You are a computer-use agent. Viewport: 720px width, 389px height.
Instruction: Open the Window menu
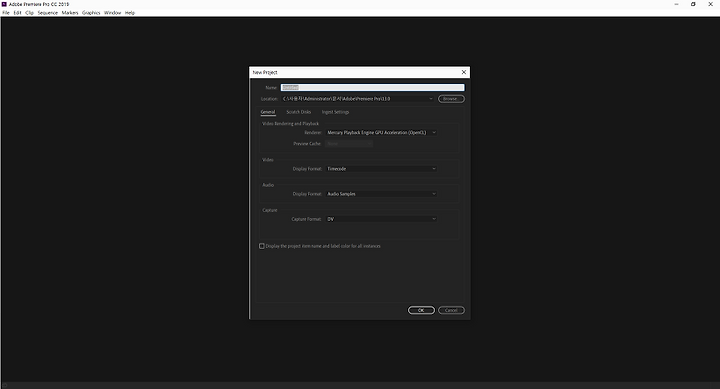(x=112, y=13)
